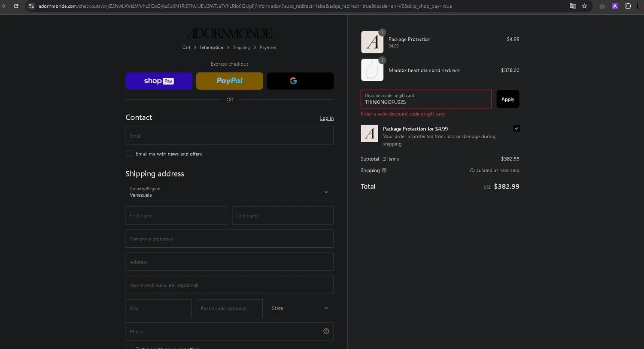The image size is (644, 349).
Task: Click the total amount $382.99
Action: [x=507, y=187]
